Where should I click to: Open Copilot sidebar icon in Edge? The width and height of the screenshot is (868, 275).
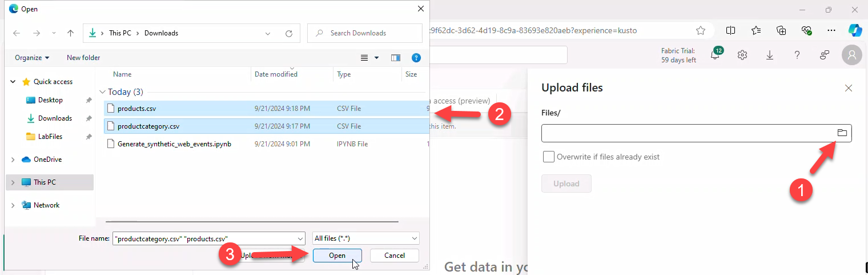pyautogui.click(x=855, y=30)
